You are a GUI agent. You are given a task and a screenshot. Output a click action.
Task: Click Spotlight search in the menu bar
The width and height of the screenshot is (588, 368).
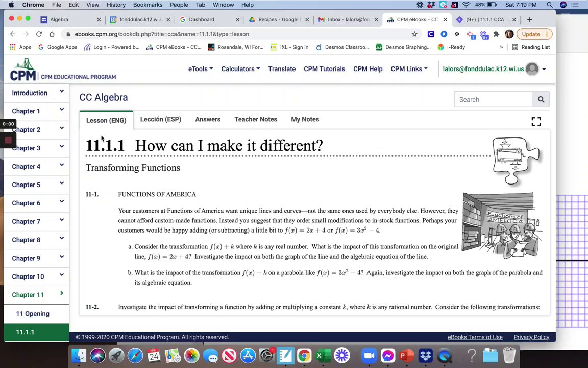pos(549,5)
